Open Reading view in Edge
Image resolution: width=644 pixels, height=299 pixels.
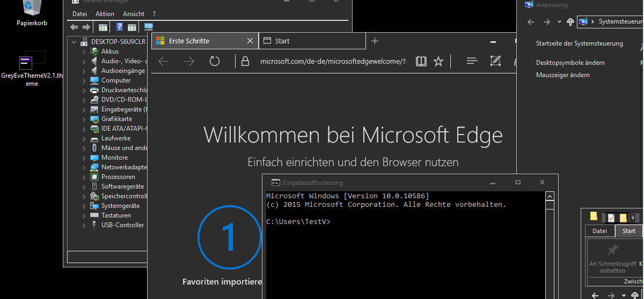click(x=421, y=61)
